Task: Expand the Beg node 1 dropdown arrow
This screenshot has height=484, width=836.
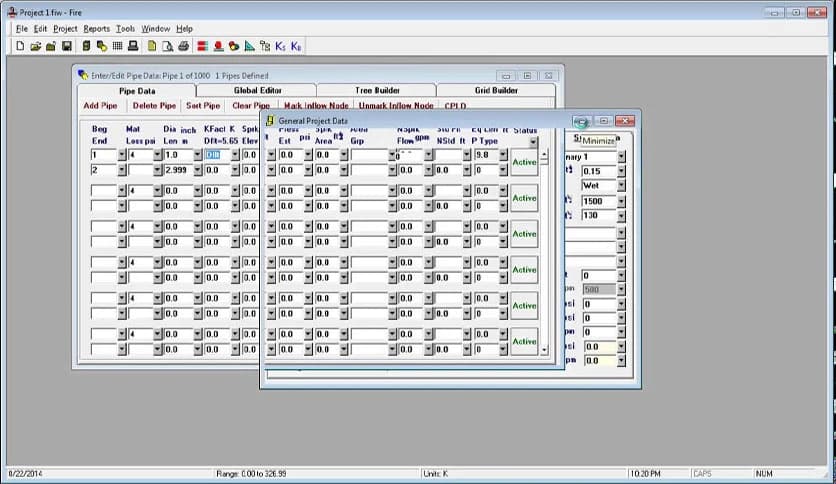Action: 122,155
